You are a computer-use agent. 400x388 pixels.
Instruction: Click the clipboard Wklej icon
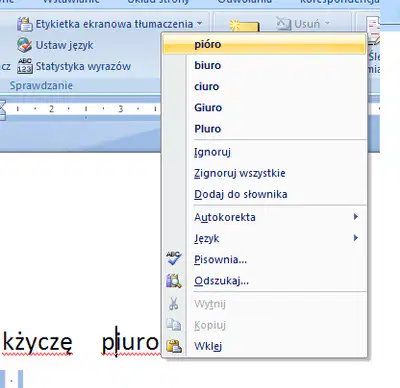click(174, 346)
